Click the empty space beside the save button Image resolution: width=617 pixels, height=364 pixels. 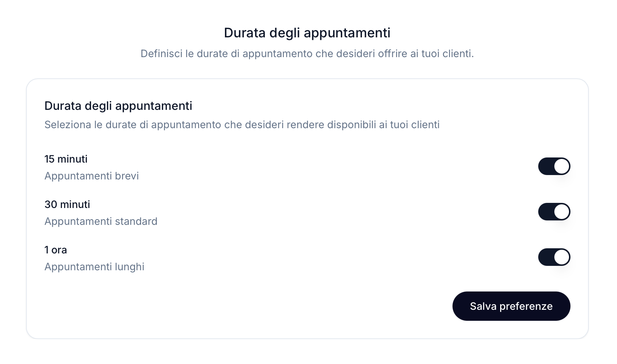pos(238,306)
